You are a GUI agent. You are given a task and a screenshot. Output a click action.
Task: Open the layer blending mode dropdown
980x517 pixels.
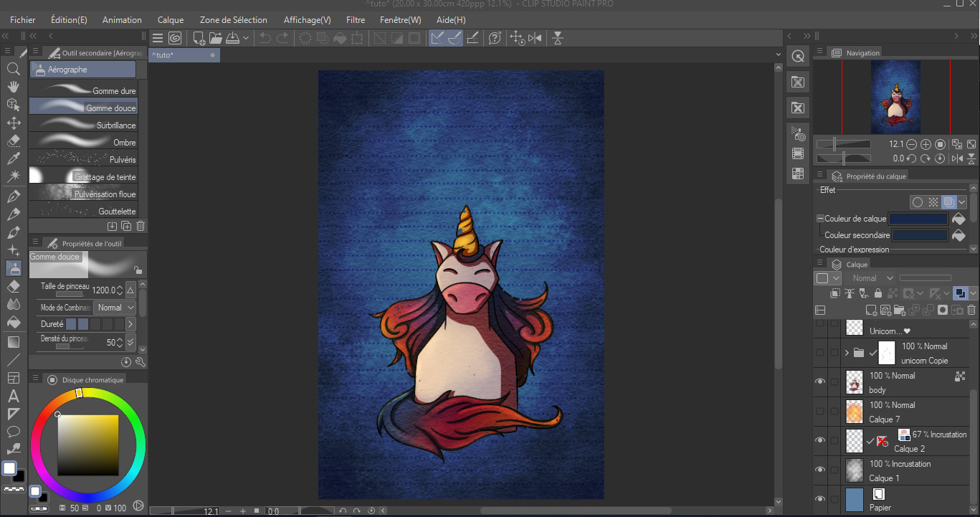pyautogui.click(x=871, y=278)
